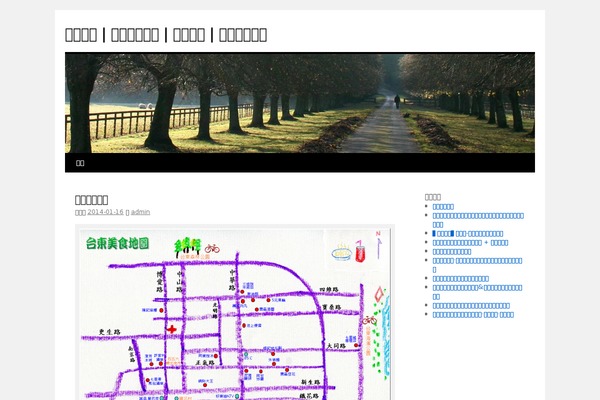This screenshot has height=400, width=600.
Task: Open the first, shortest link in the sidebar list
Action: (443, 207)
